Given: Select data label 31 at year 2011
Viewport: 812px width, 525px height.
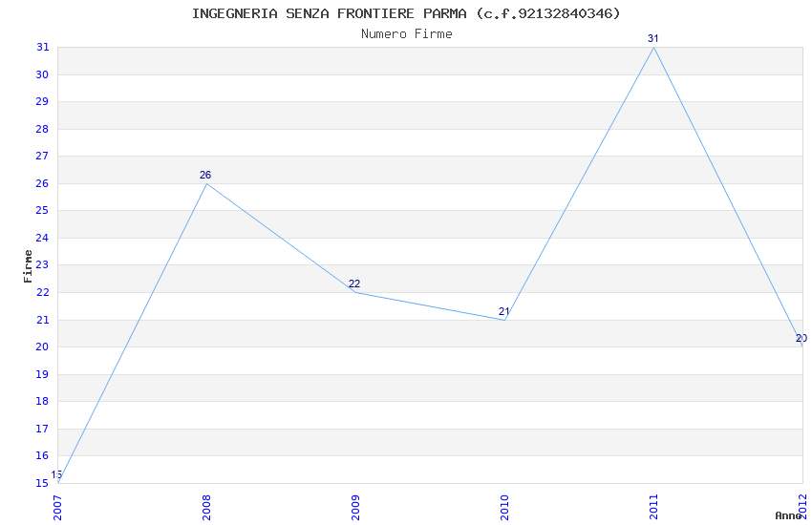Looking at the screenshot, I should click(x=653, y=38).
